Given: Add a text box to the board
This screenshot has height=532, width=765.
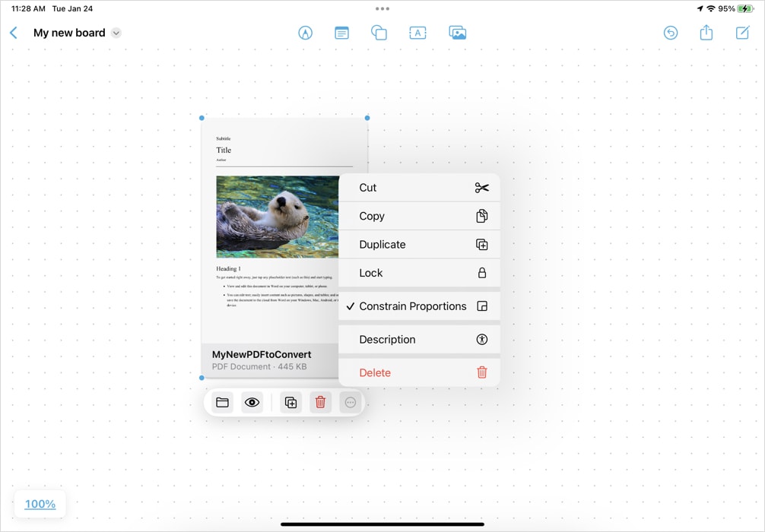Looking at the screenshot, I should pyautogui.click(x=417, y=33).
